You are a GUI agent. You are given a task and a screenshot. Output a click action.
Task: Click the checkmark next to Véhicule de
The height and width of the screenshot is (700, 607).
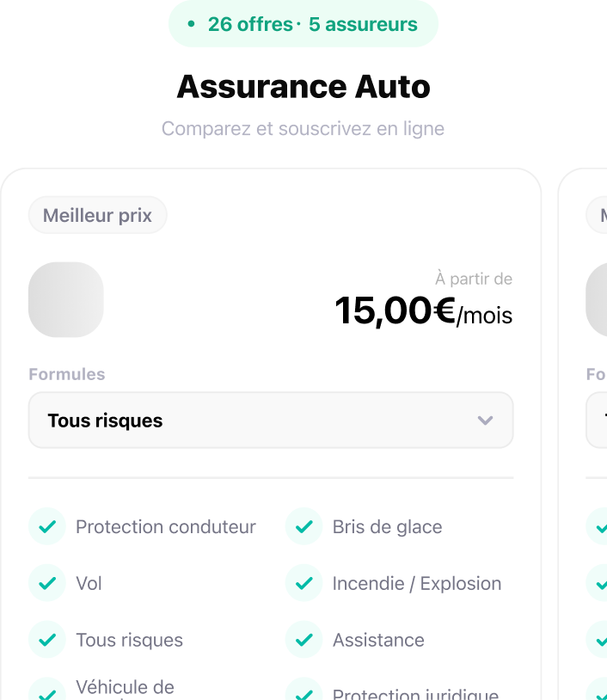click(47, 692)
